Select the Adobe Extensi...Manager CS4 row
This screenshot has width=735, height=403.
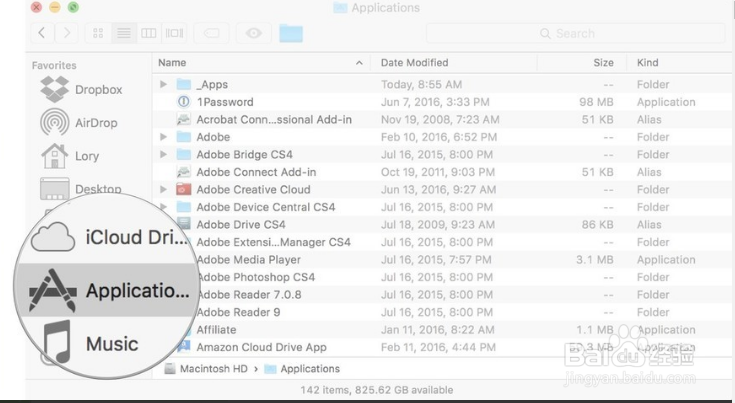(442, 242)
